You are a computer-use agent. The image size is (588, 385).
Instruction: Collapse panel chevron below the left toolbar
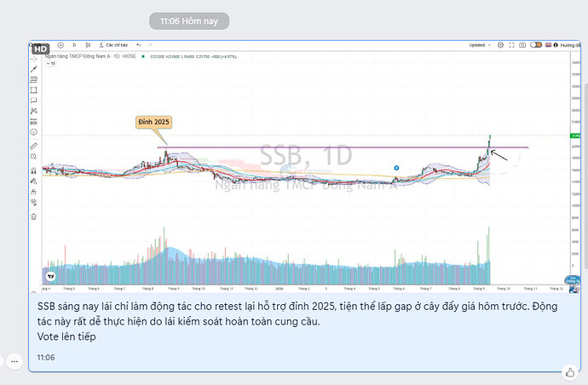coord(34,292)
